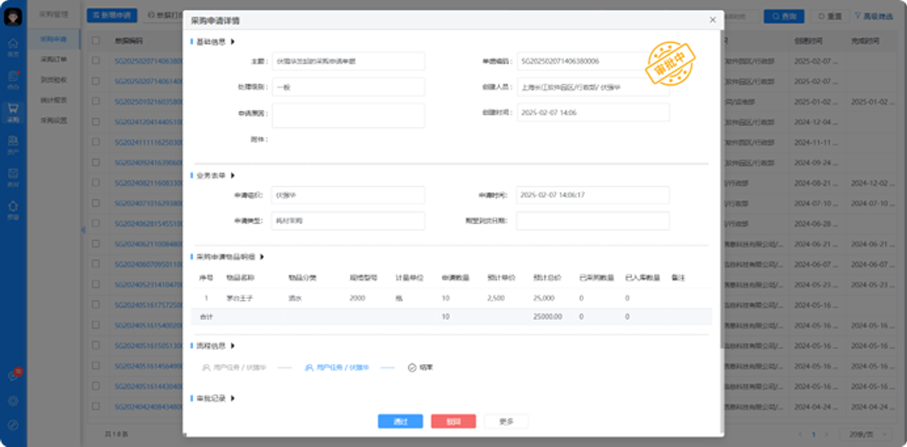Image resolution: width=907 pixels, height=447 pixels.
Task: Collapse the 基础信息 section arrow
Action: click(x=233, y=42)
